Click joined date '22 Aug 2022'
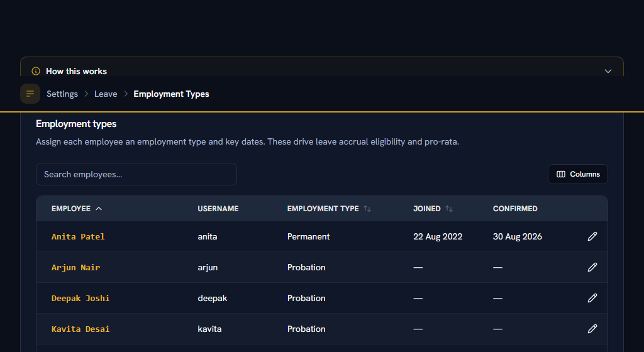 (438, 237)
